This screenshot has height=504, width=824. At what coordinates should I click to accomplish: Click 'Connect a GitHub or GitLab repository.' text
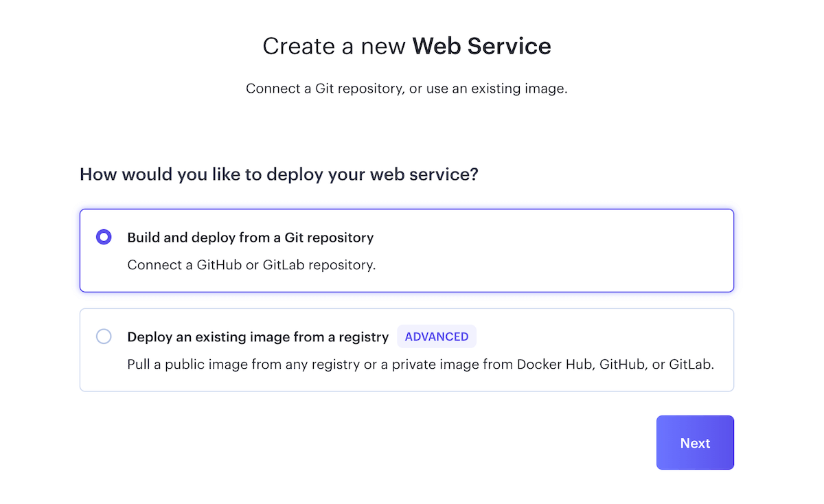(251, 265)
